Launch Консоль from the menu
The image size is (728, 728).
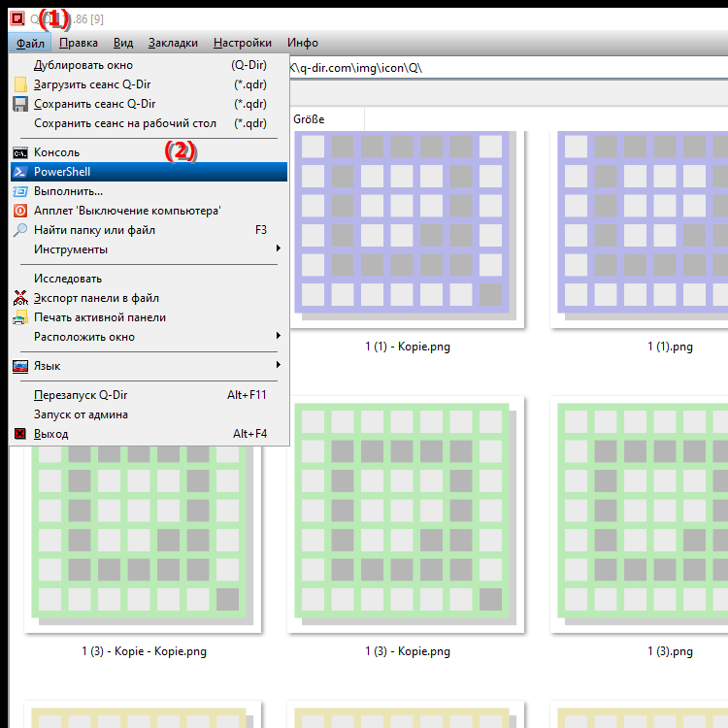pos(149,152)
